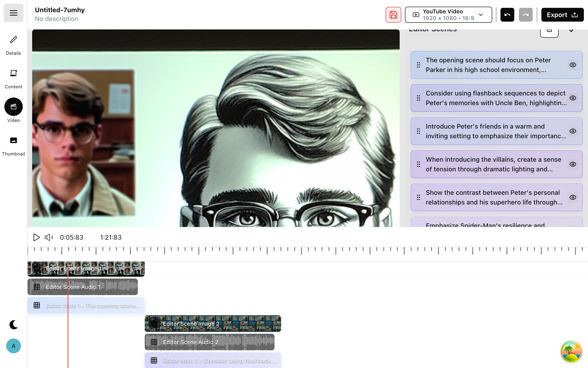
Task: Open the Content section
Action: [13, 79]
